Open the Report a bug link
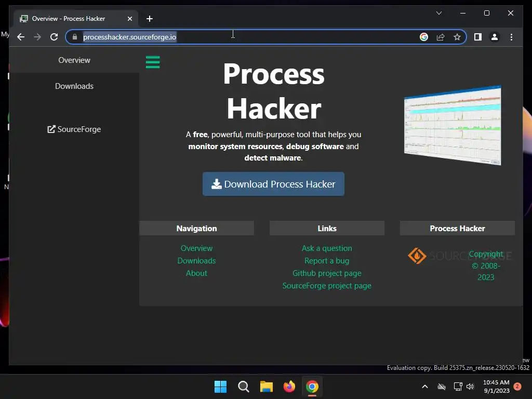The image size is (532, 399). 327,261
